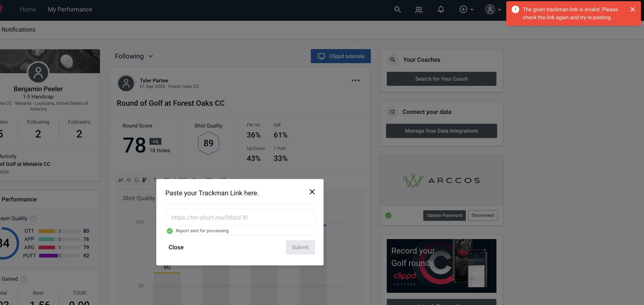Screen dimensions: 644x305
Task: Click the Shot Quality hexagon icon
Action: [208, 143]
